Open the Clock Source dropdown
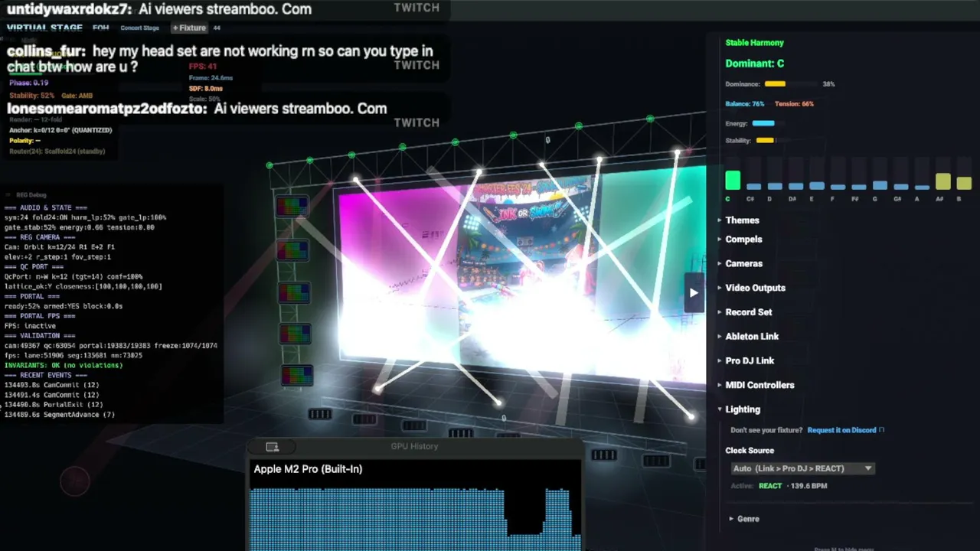Viewport: 980px width, 551px height. (802, 468)
